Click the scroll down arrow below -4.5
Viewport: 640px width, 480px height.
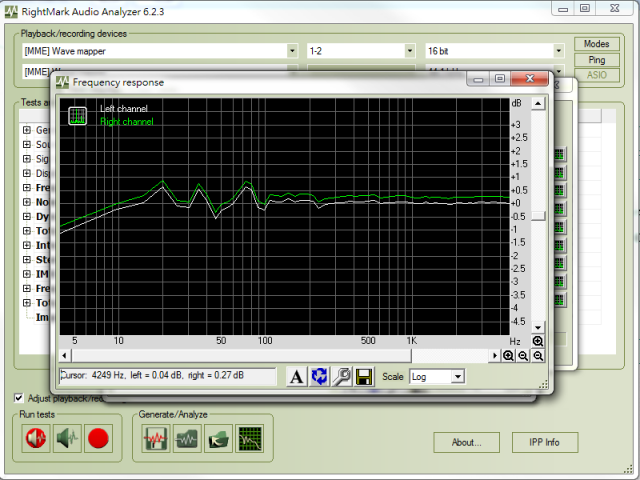pyautogui.click(x=538, y=328)
